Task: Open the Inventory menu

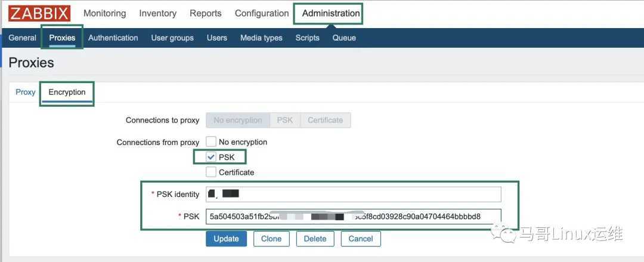Action: [157, 13]
